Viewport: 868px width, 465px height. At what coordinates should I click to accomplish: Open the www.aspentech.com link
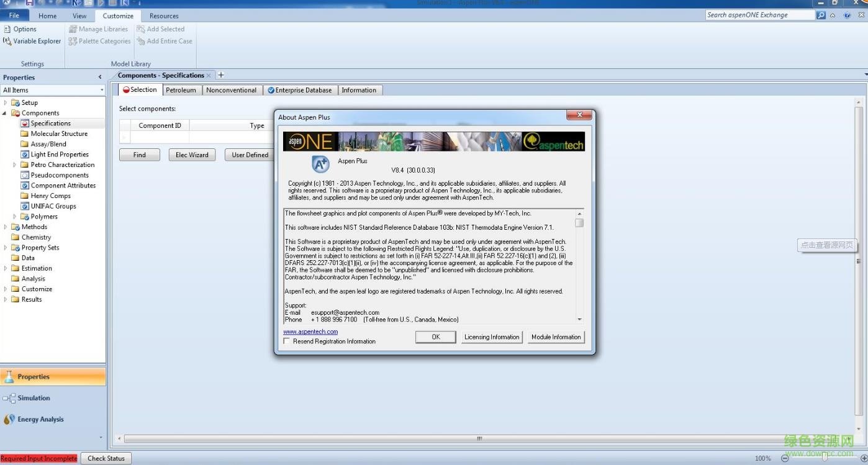point(310,331)
